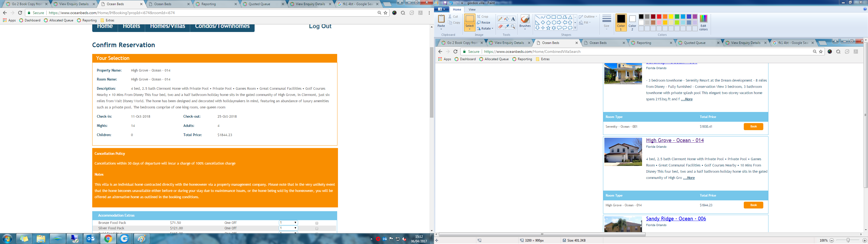Close the Quoted Queue browser tab
This screenshot has height=244, width=868.
(x=283, y=4)
